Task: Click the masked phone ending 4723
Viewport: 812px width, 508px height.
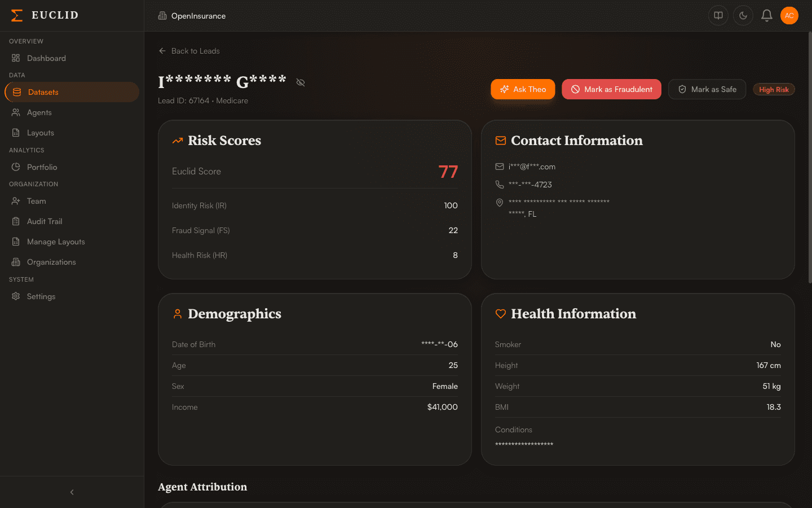Action: click(x=530, y=185)
